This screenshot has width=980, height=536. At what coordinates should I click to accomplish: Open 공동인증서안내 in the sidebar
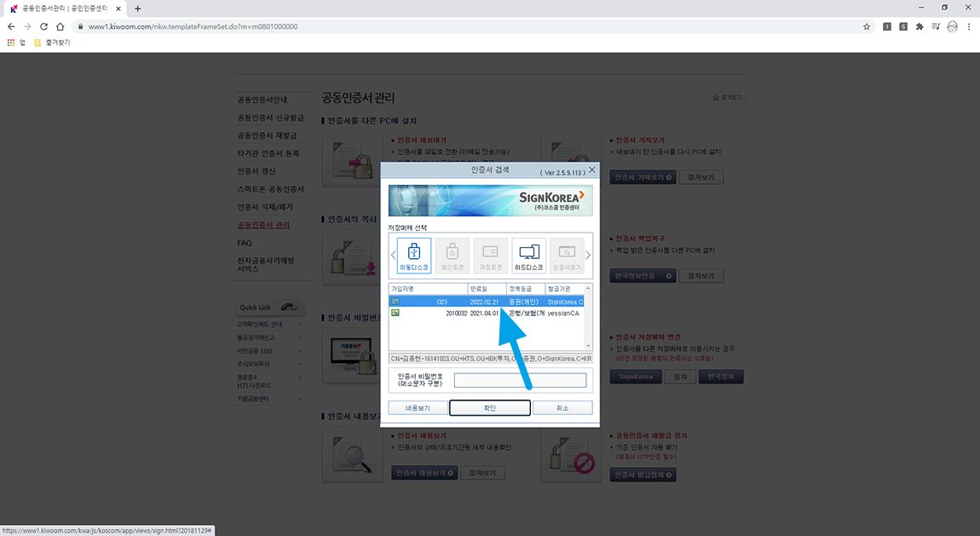262,100
